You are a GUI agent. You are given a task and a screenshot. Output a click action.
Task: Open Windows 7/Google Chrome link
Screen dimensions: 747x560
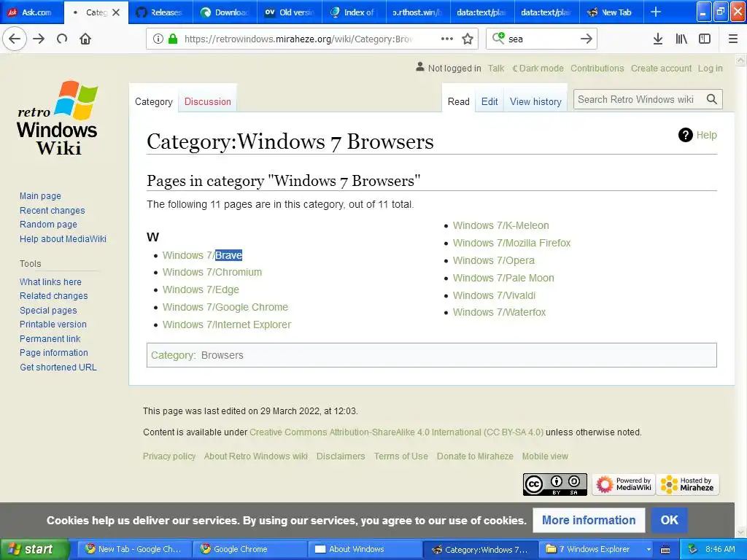pyautogui.click(x=225, y=307)
